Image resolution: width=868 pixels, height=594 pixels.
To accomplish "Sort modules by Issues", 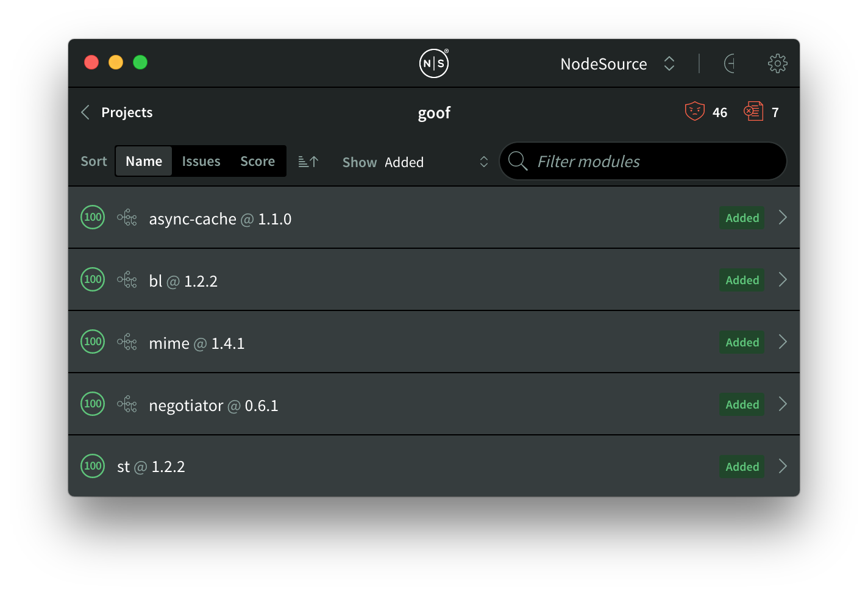I will (201, 161).
